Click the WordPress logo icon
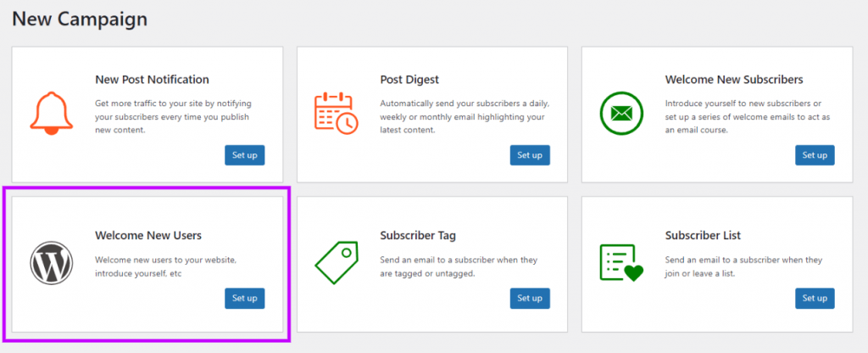868x353 pixels. tap(52, 263)
